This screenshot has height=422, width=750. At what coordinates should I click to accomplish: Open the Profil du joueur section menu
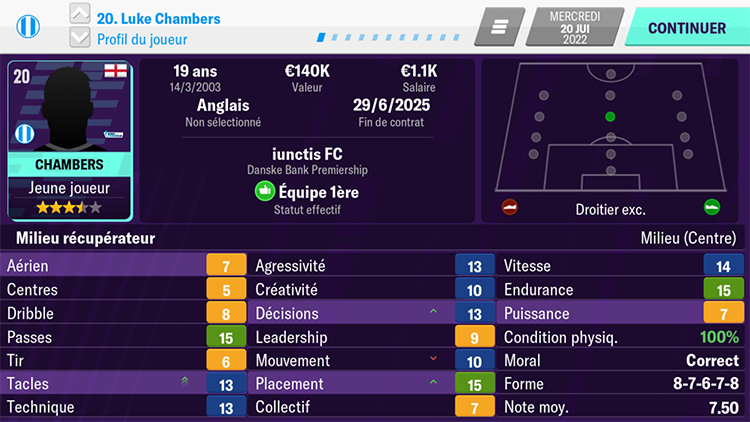pos(142,39)
